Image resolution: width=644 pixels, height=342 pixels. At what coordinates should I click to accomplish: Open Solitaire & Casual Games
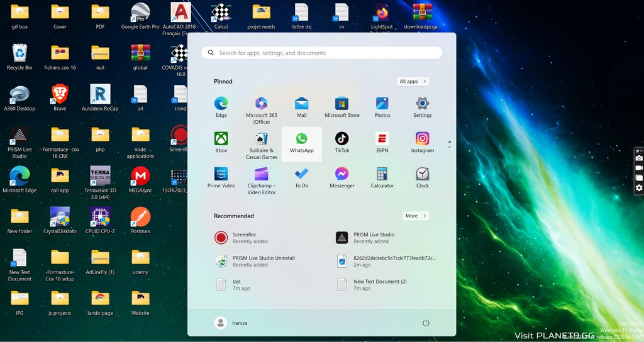pyautogui.click(x=261, y=145)
